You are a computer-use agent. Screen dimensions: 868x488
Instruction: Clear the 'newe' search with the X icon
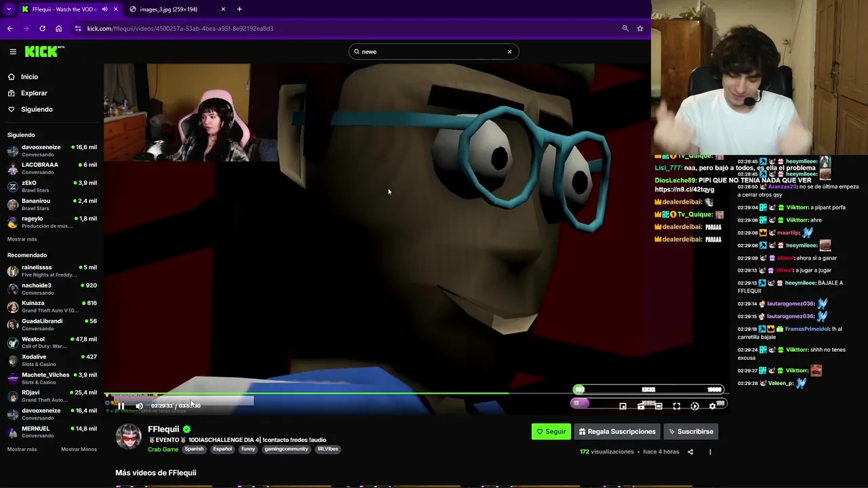click(x=509, y=52)
